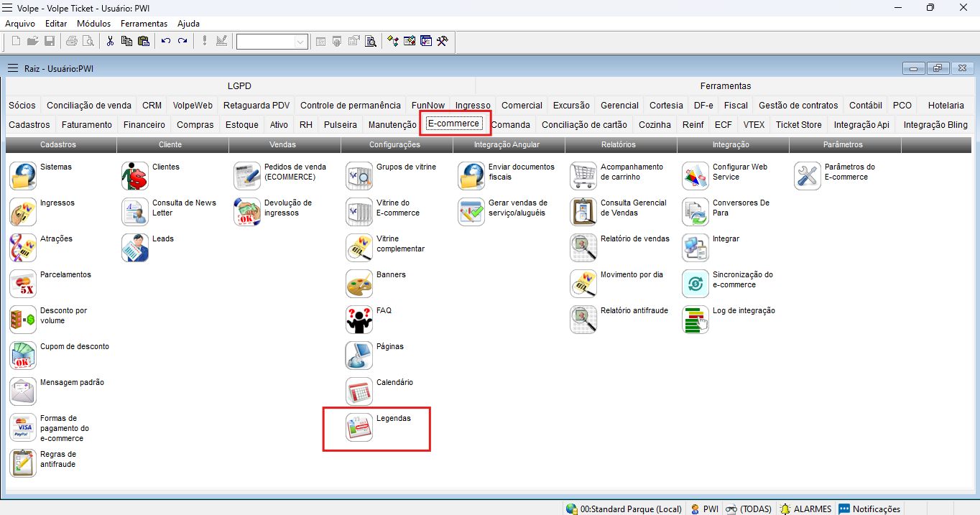Click the Clientes icon
Screen dimensions: 980x515
135,176
